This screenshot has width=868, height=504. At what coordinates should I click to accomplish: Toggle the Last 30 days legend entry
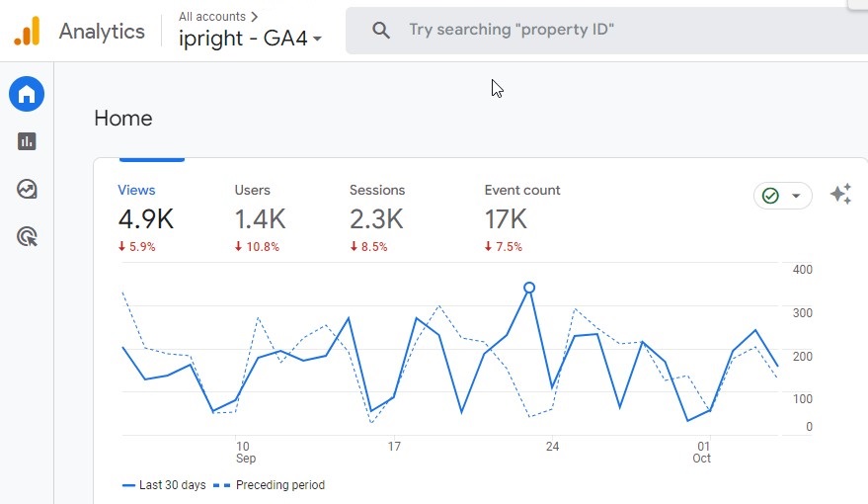[164, 485]
